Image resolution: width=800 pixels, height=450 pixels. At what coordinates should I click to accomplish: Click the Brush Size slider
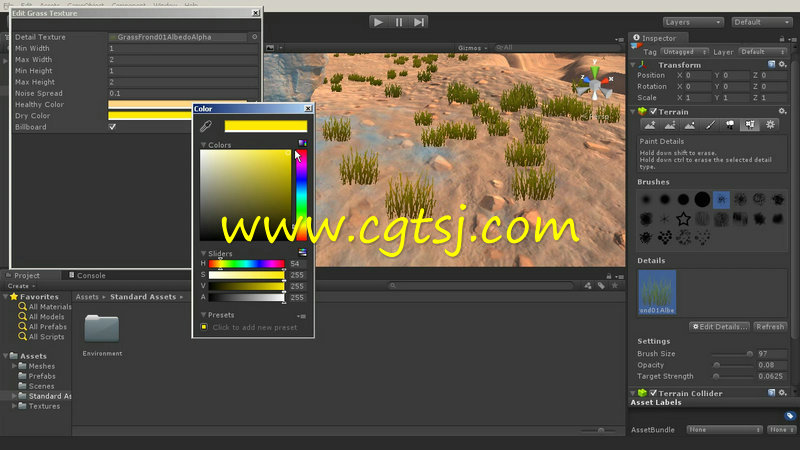coord(733,354)
